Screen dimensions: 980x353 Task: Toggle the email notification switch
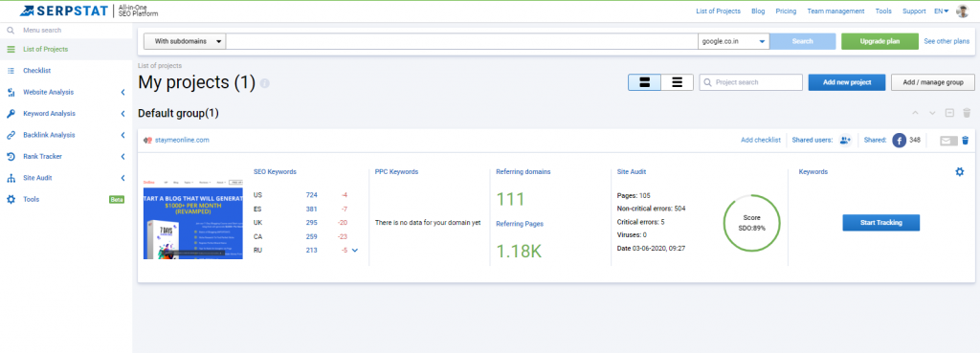[x=948, y=141]
